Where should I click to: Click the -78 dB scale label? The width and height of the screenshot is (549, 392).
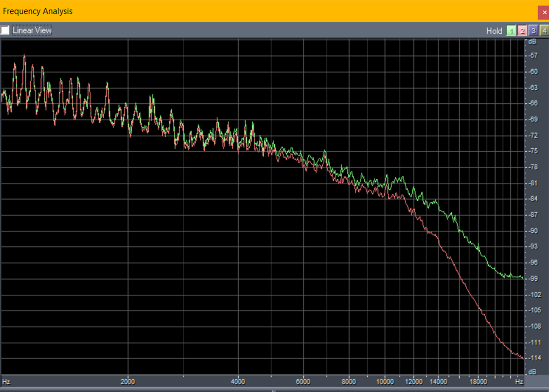pyautogui.click(x=533, y=167)
